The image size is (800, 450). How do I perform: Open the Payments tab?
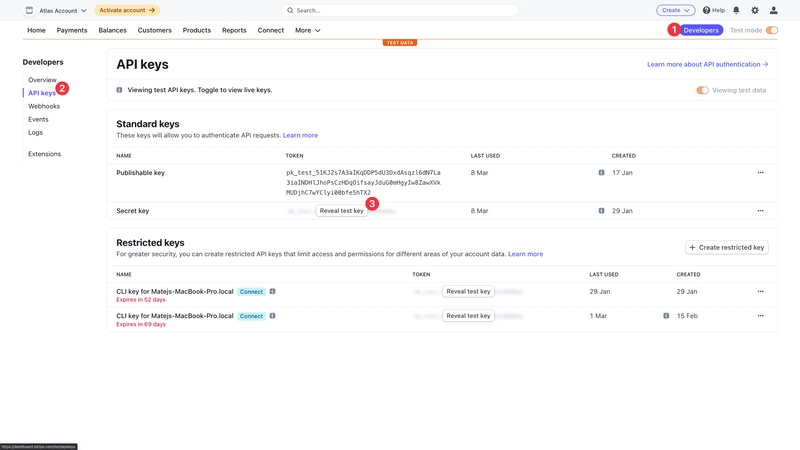(x=72, y=30)
